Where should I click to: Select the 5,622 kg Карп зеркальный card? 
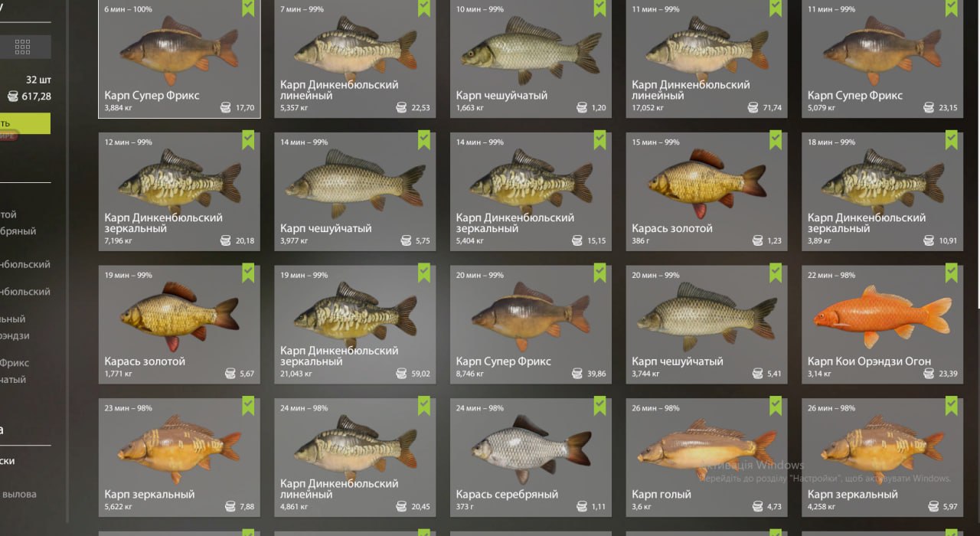pyautogui.click(x=179, y=457)
